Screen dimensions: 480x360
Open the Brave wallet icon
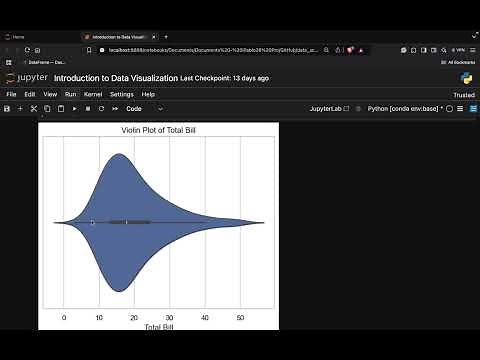(434, 50)
